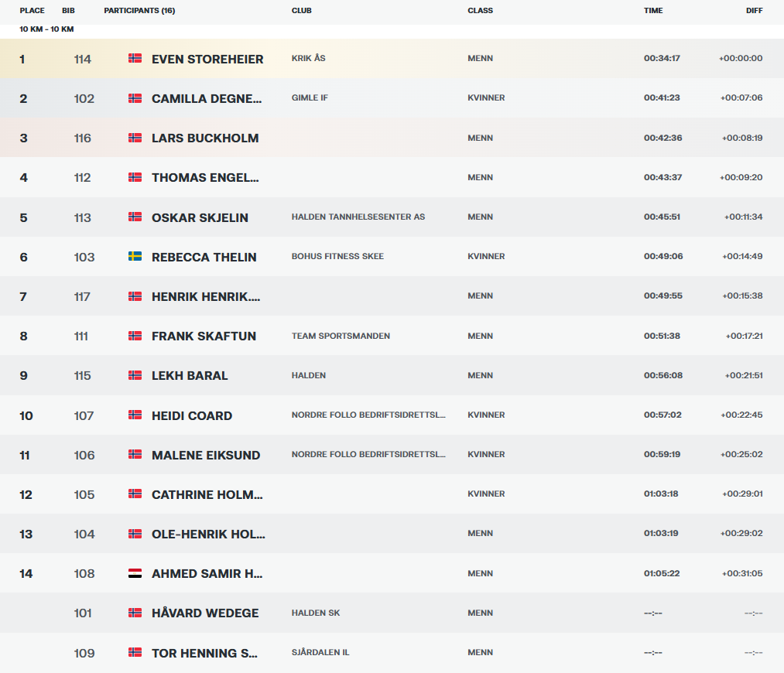This screenshot has width=784, height=673.
Task: Click the CLUB column header
Action: tap(302, 11)
